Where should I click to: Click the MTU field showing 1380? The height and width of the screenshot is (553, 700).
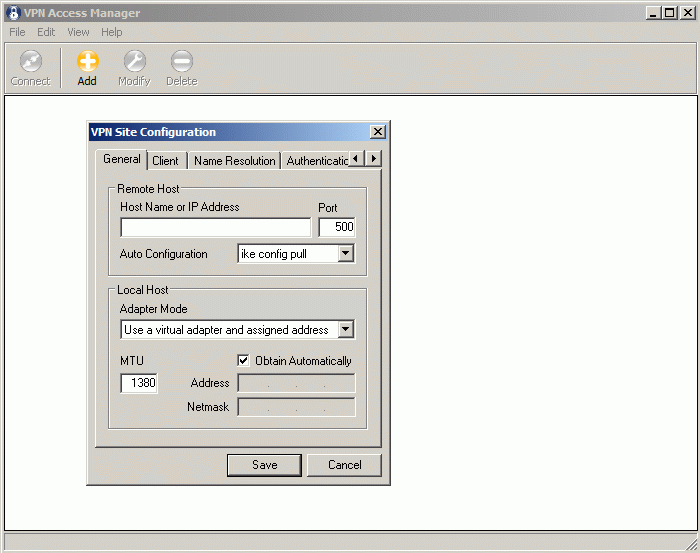(x=139, y=383)
